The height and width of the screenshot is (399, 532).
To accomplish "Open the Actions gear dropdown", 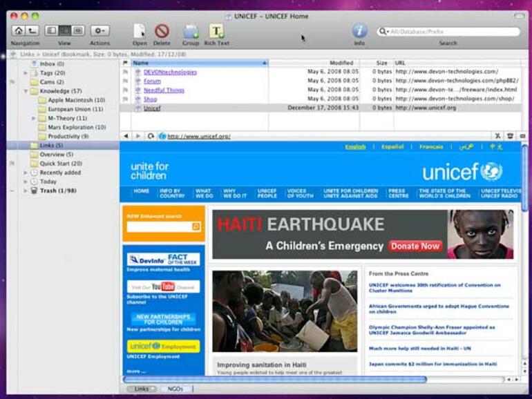I will click(x=99, y=31).
